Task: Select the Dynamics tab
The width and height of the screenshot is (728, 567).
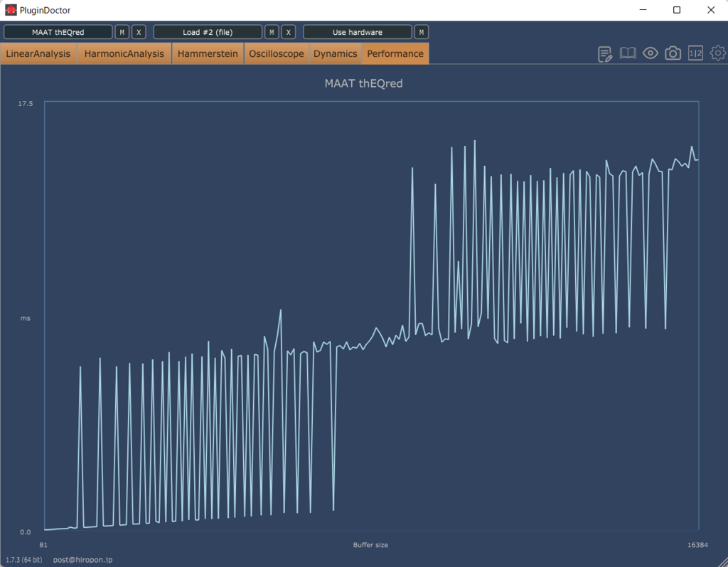Action: point(336,53)
